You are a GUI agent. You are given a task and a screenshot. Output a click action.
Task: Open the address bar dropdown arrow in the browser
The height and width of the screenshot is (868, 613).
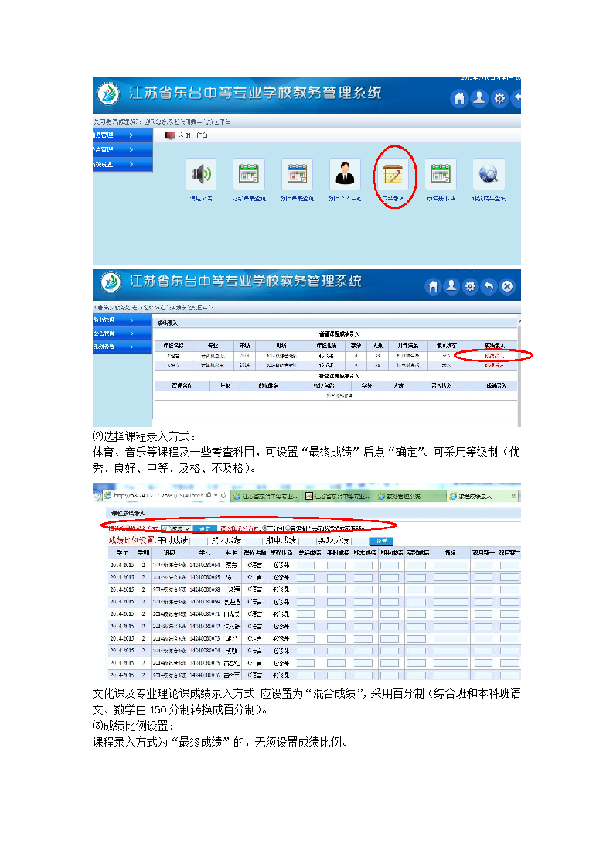click(216, 495)
